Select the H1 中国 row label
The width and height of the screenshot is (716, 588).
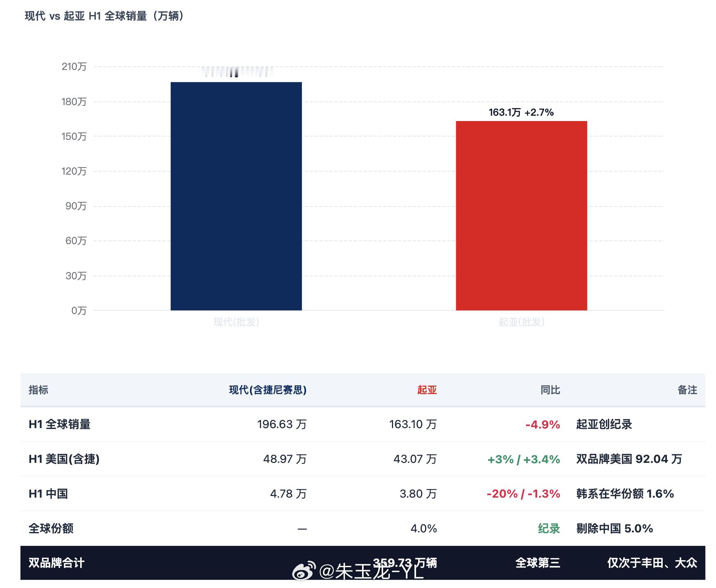pos(48,494)
